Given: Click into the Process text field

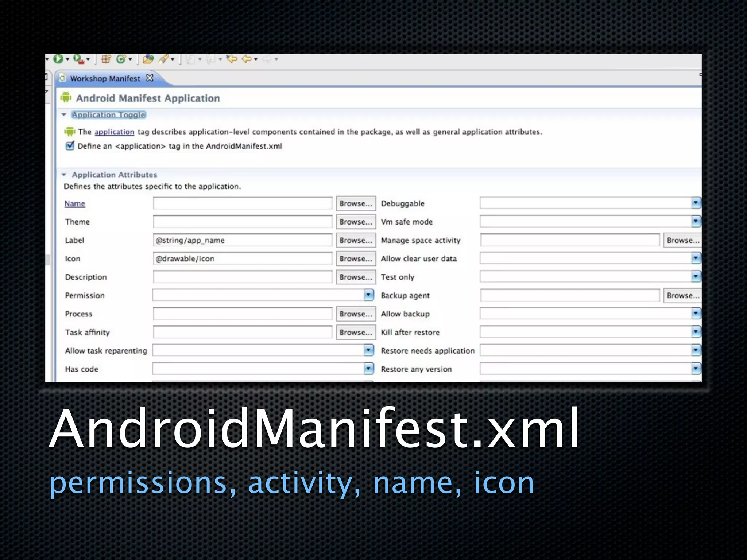Looking at the screenshot, I should [x=243, y=314].
